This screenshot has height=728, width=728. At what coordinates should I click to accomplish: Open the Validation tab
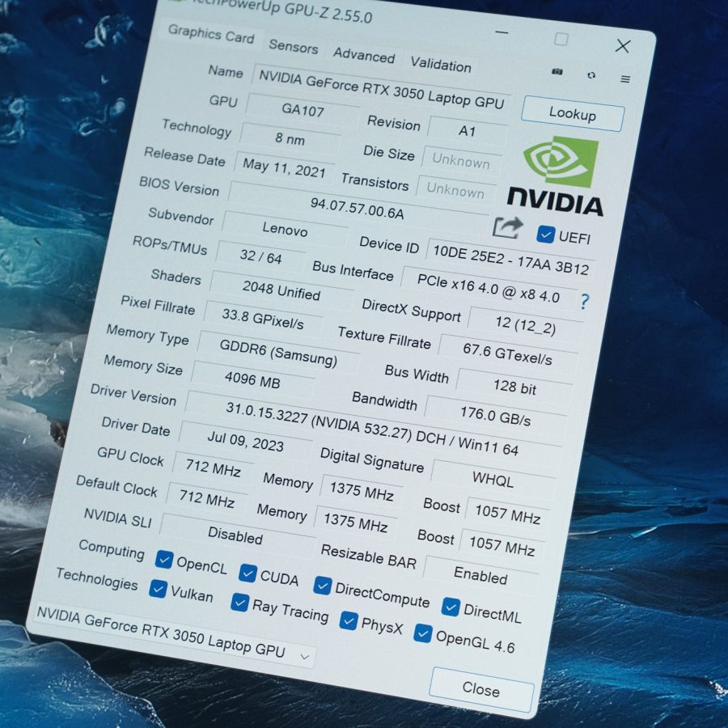pyautogui.click(x=441, y=65)
